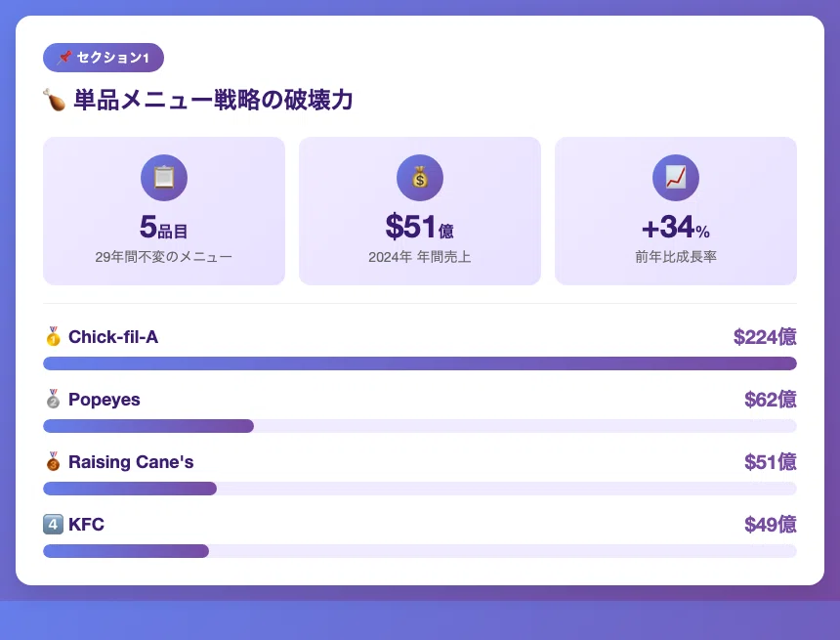The width and height of the screenshot is (840, 640).
Task: Click the $49億 value for KFC
Action: pos(770,525)
